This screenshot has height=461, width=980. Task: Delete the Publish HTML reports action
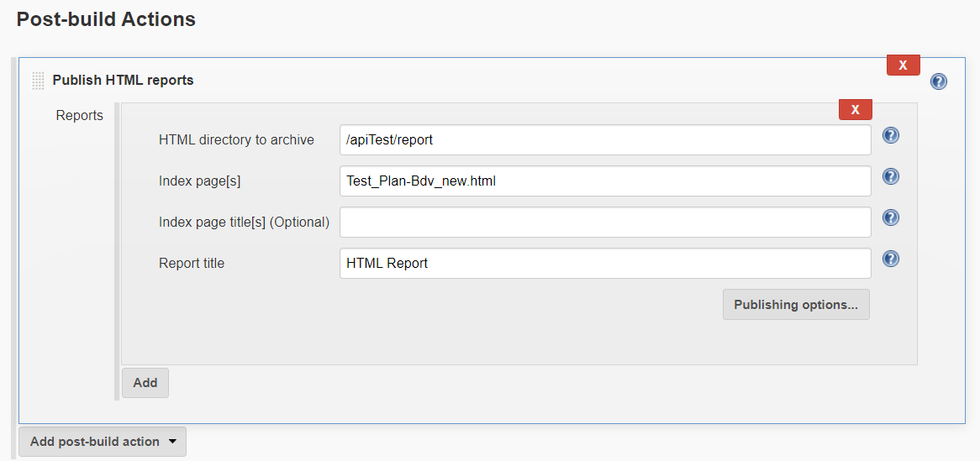[903, 65]
